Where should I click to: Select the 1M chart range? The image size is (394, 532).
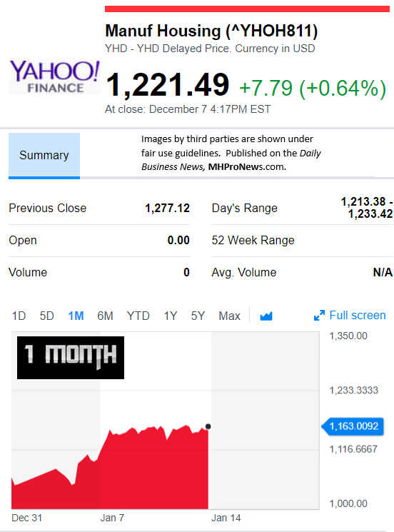pos(76,316)
